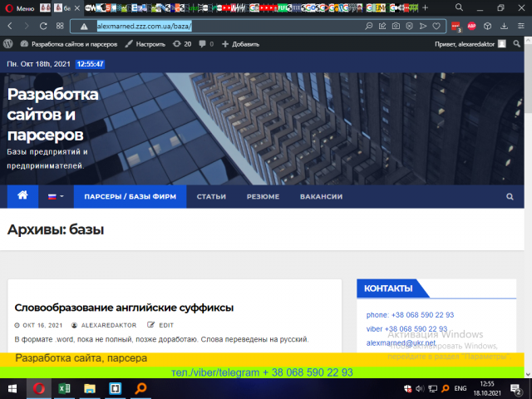The height and width of the screenshot is (399, 532).
Task: Click the address bar share page icon
Action: coord(382,26)
